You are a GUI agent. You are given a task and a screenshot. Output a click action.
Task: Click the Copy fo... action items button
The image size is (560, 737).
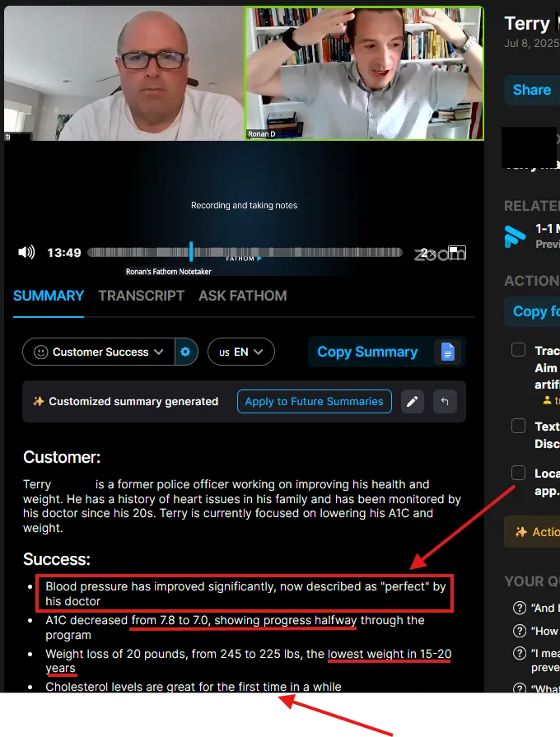coord(532,311)
